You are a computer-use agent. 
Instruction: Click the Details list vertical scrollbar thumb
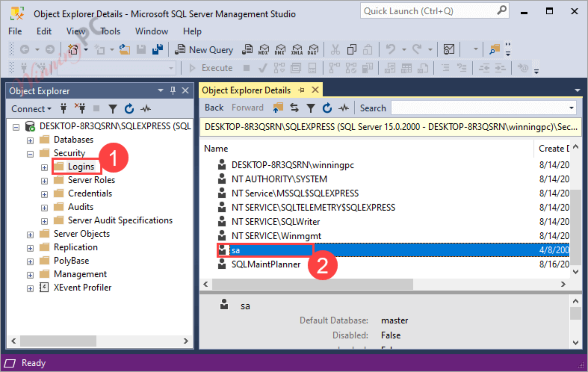click(575, 227)
